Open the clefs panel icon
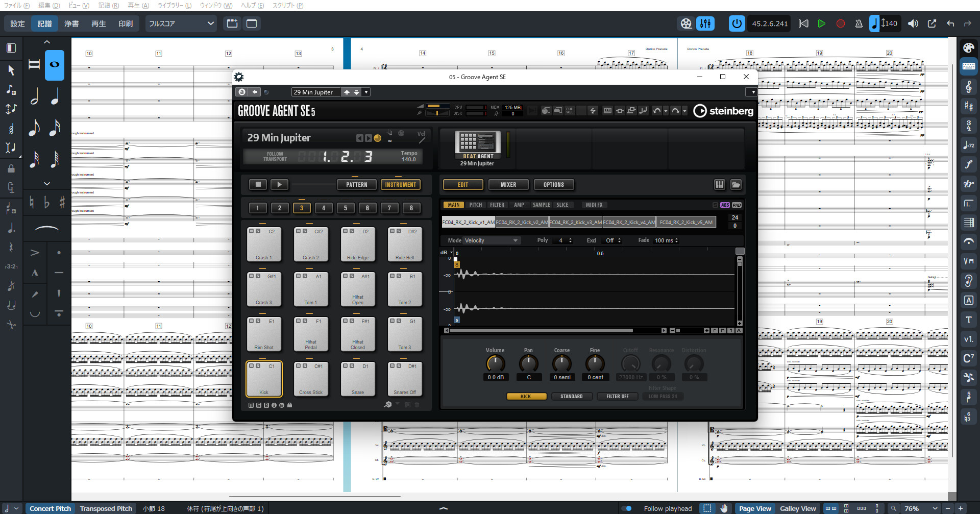Viewport: 980px width, 514px height. pos(968,87)
